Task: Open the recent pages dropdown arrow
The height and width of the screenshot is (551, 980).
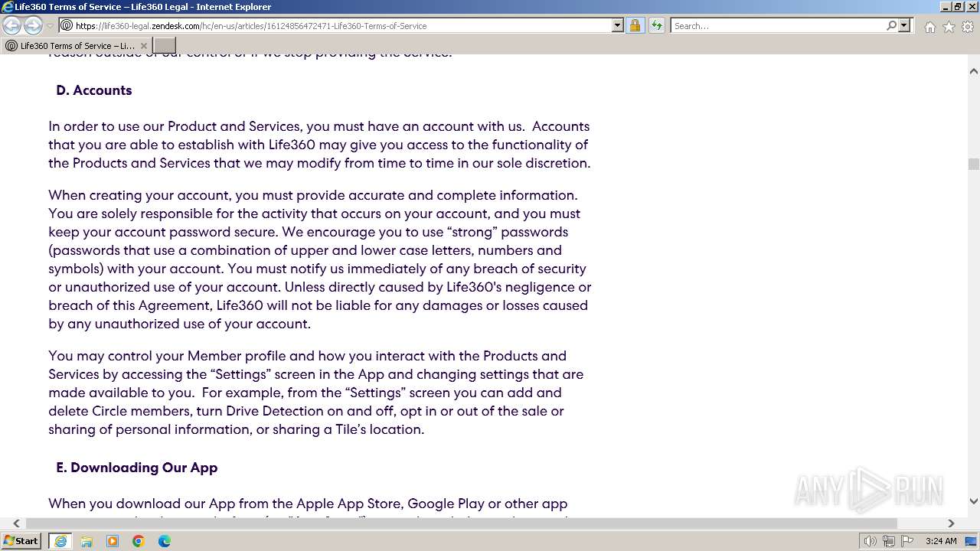Action: [50, 25]
